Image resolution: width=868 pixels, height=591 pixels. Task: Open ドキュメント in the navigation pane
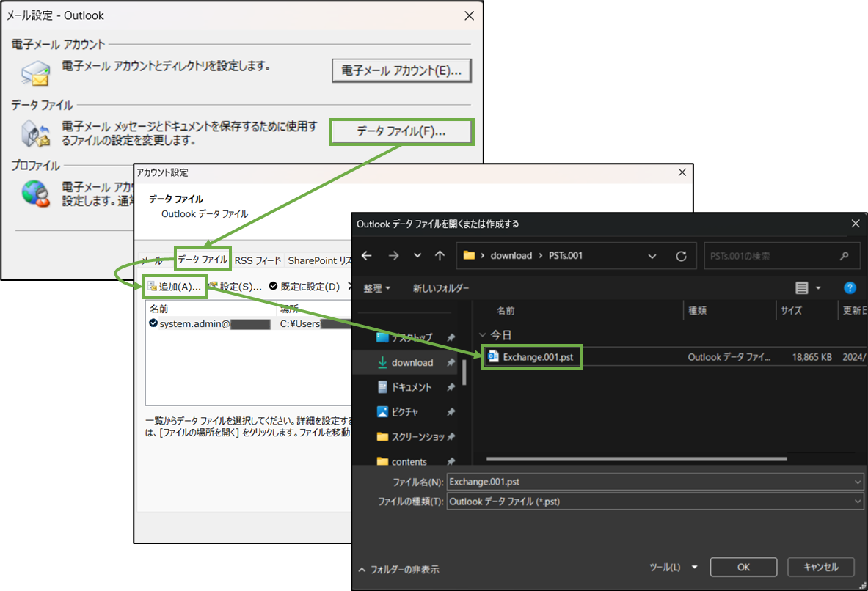[x=411, y=387]
